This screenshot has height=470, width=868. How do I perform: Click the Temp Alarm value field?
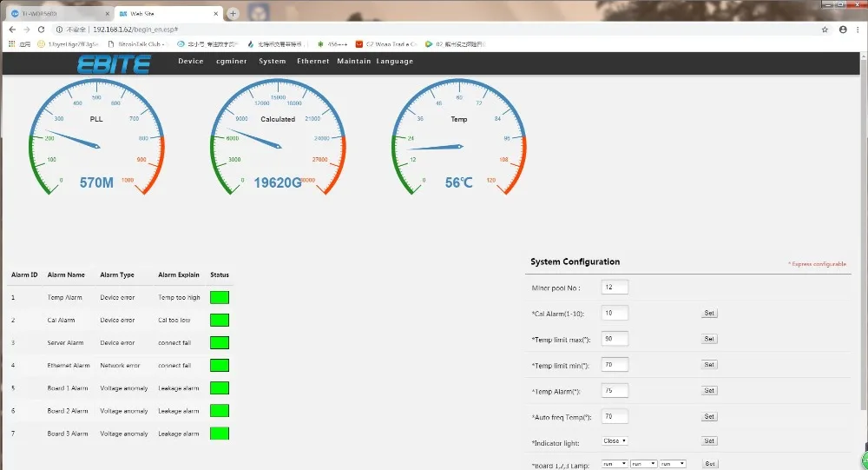pos(615,391)
